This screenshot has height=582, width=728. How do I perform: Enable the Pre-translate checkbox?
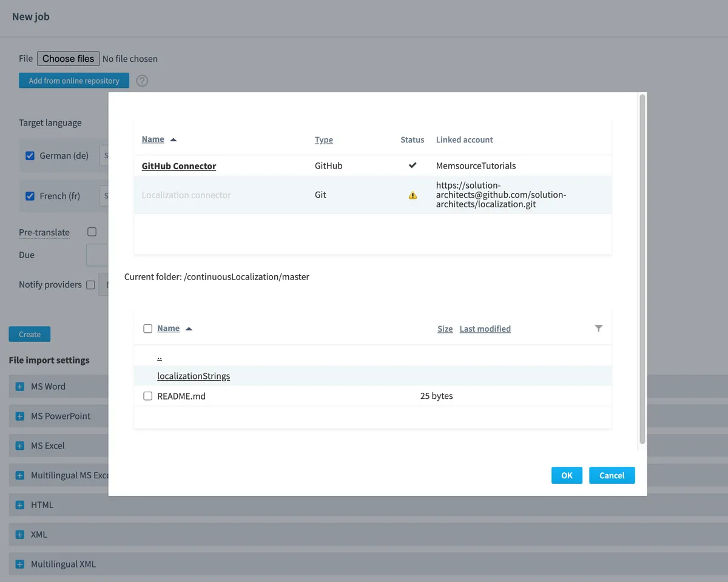point(92,232)
